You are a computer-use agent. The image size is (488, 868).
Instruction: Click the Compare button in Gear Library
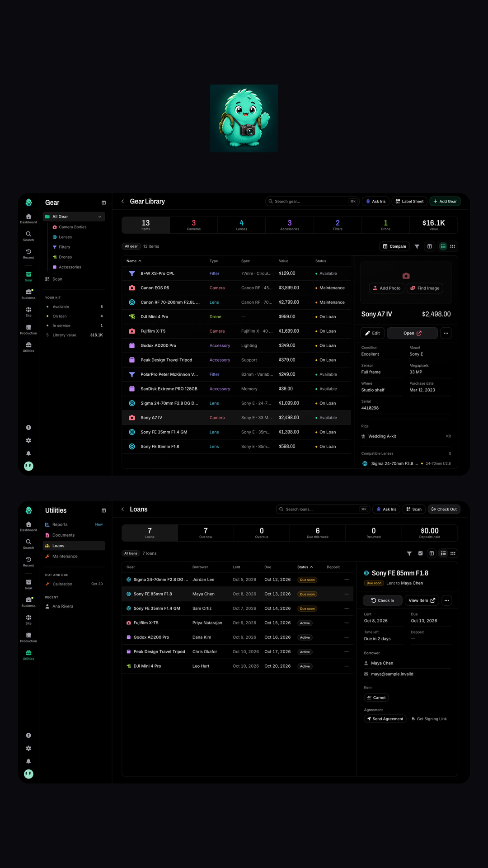coord(394,246)
